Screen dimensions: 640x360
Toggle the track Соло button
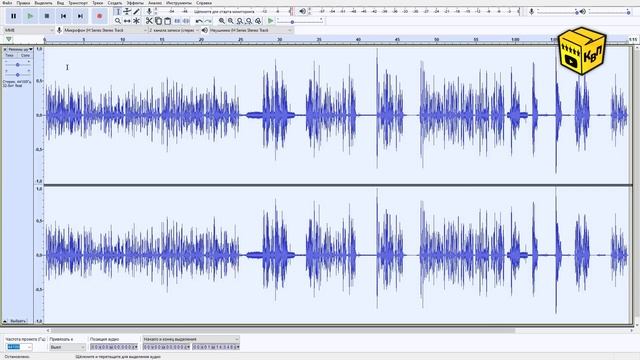coord(25,56)
